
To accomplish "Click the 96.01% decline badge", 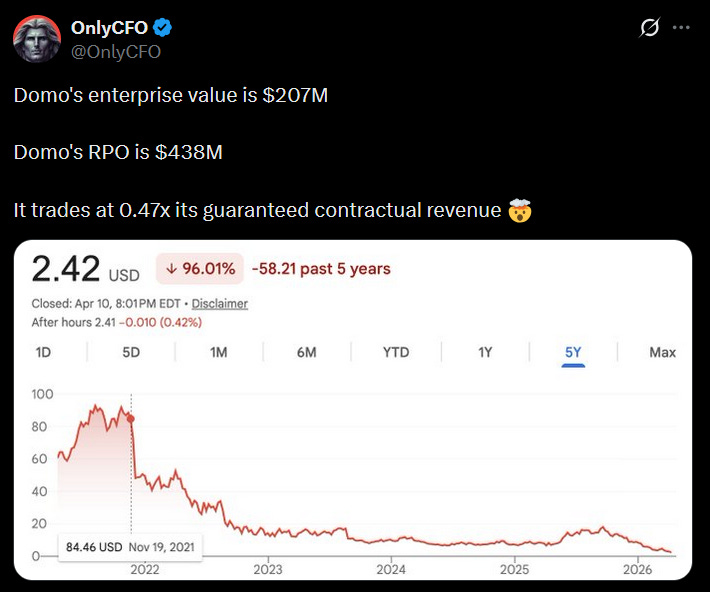I will (200, 269).
